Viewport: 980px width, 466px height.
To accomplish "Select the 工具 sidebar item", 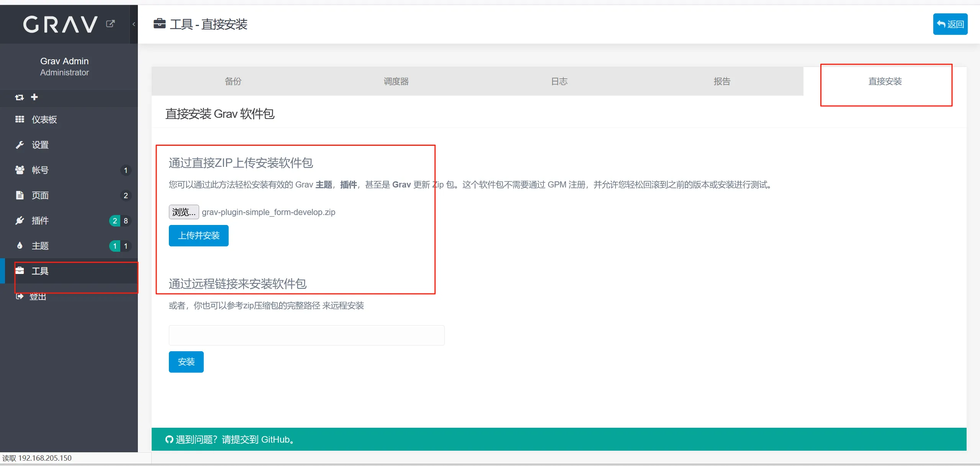I will click(40, 271).
